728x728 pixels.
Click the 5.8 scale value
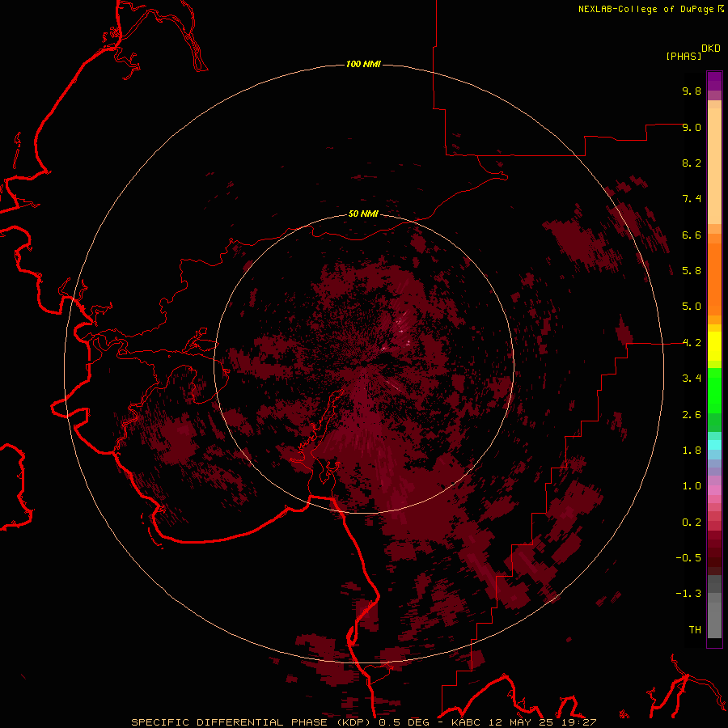coord(692,271)
